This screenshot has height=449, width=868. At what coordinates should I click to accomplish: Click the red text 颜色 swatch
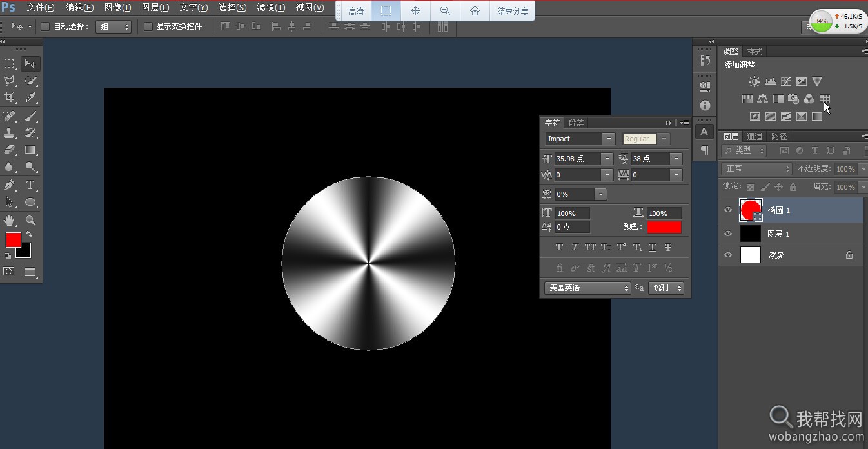coord(664,227)
